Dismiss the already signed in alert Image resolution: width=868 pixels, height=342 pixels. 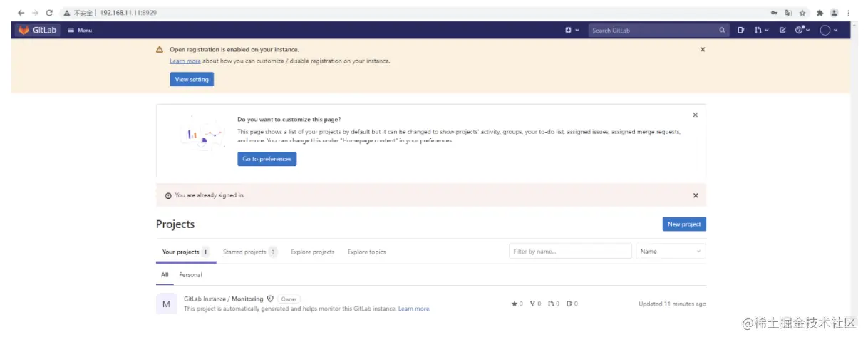tap(696, 195)
